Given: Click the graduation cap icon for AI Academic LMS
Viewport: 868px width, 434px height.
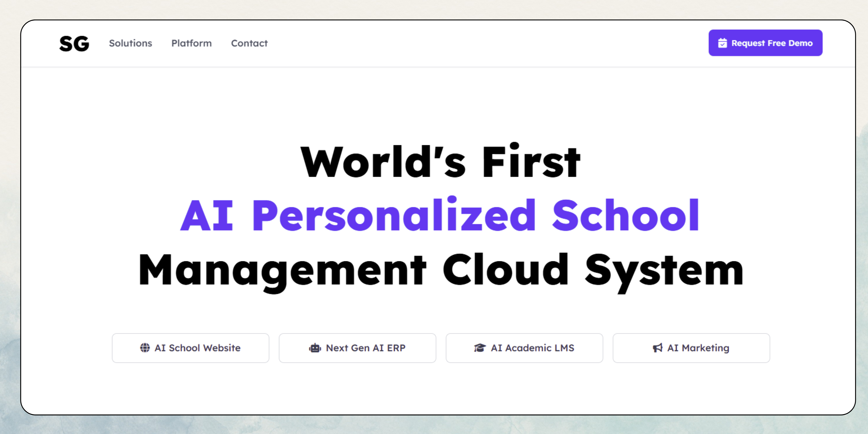Looking at the screenshot, I should pos(479,348).
